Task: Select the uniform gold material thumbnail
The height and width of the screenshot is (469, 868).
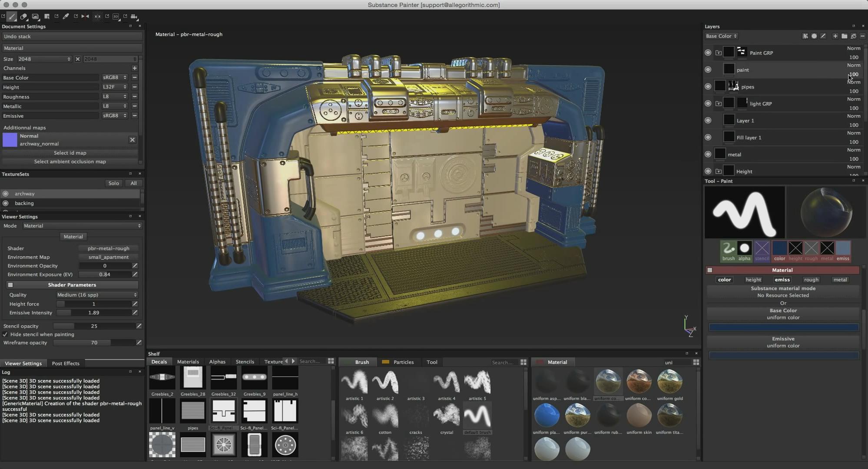Action: tap(669, 381)
